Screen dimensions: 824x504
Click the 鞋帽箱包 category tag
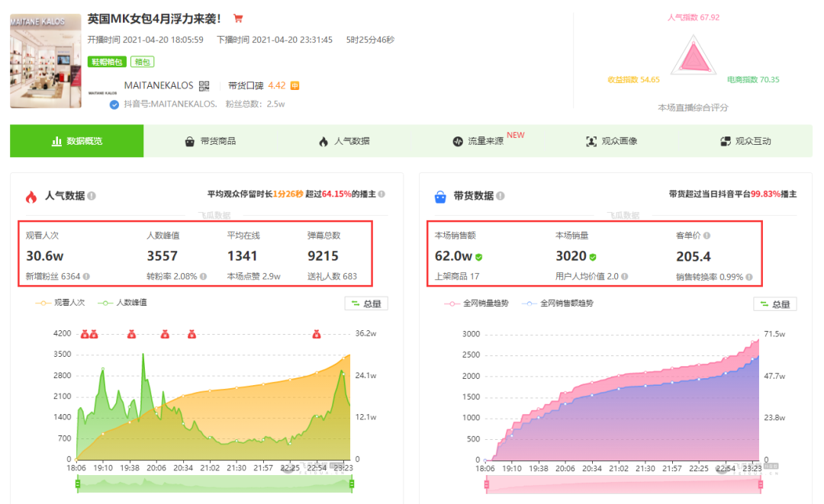click(x=106, y=62)
